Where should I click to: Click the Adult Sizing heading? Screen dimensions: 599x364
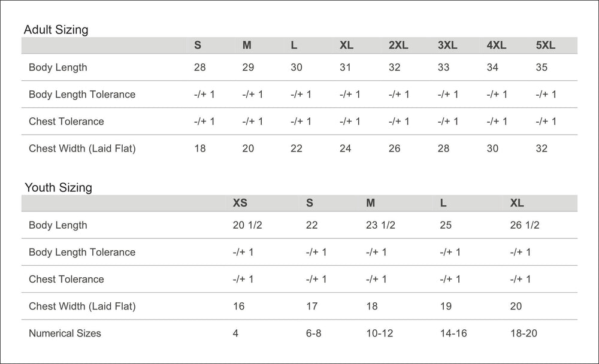click(x=56, y=29)
